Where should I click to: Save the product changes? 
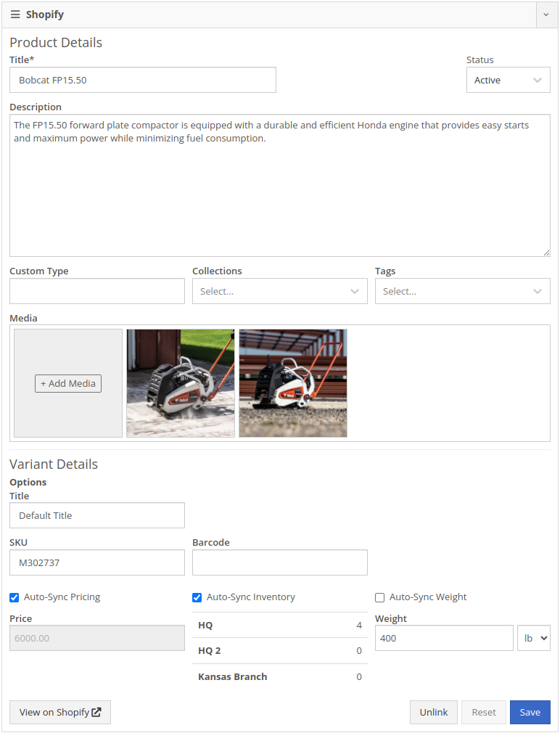click(x=530, y=712)
